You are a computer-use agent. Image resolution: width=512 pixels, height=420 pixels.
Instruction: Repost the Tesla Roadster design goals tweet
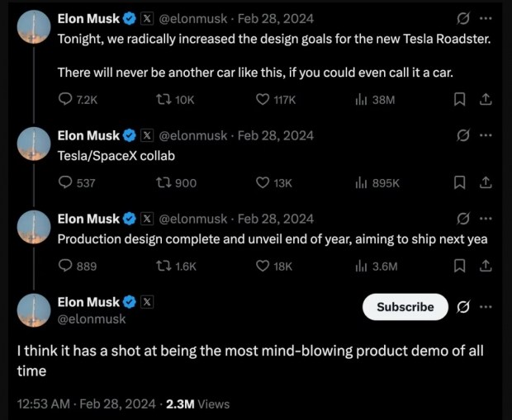(163, 100)
